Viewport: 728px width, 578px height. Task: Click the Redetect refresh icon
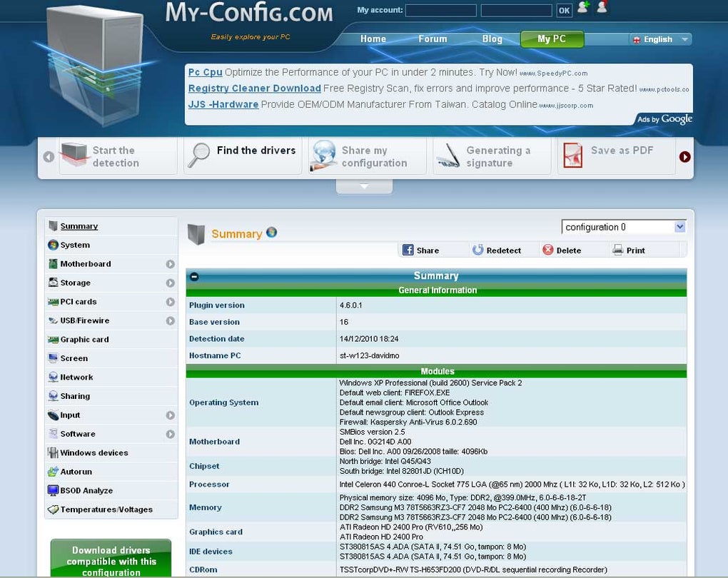coord(477,250)
